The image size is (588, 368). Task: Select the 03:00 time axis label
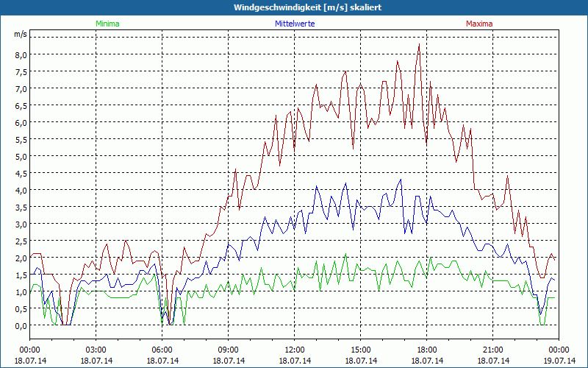point(96,350)
